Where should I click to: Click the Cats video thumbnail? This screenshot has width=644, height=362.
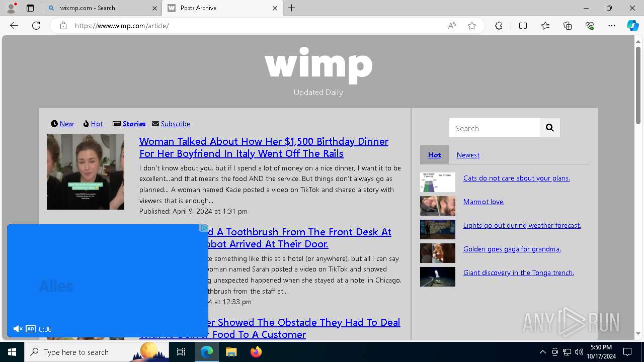coord(438,183)
